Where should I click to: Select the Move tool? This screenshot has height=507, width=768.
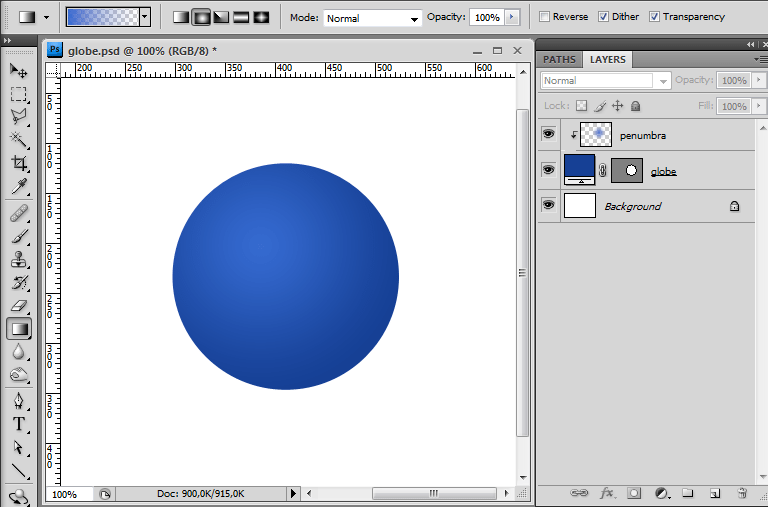coord(19,70)
